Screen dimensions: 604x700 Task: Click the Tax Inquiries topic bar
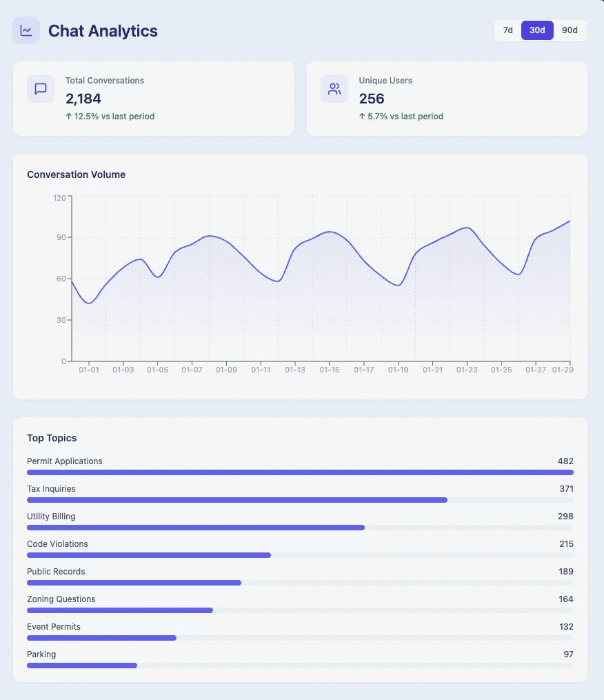click(236, 500)
